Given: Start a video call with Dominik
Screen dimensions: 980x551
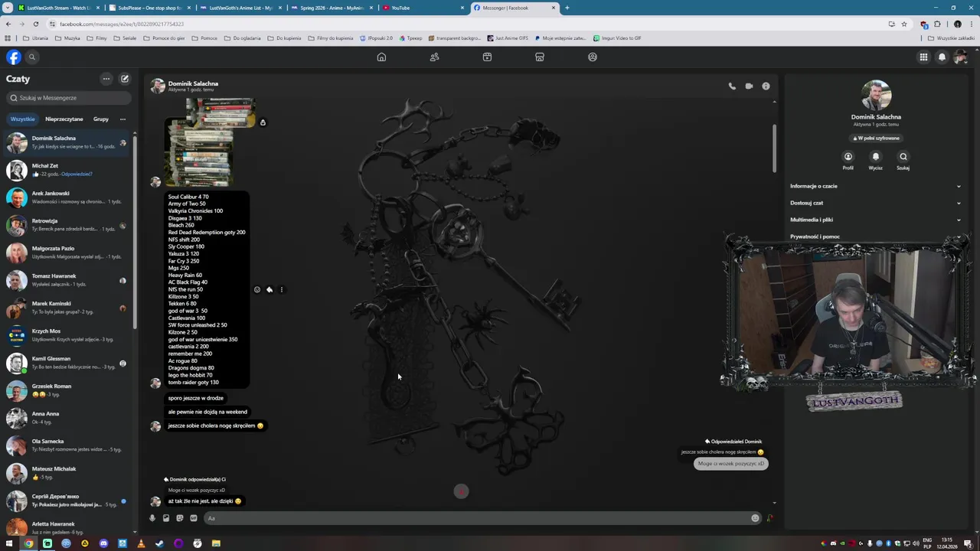Looking at the screenshot, I should [749, 86].
